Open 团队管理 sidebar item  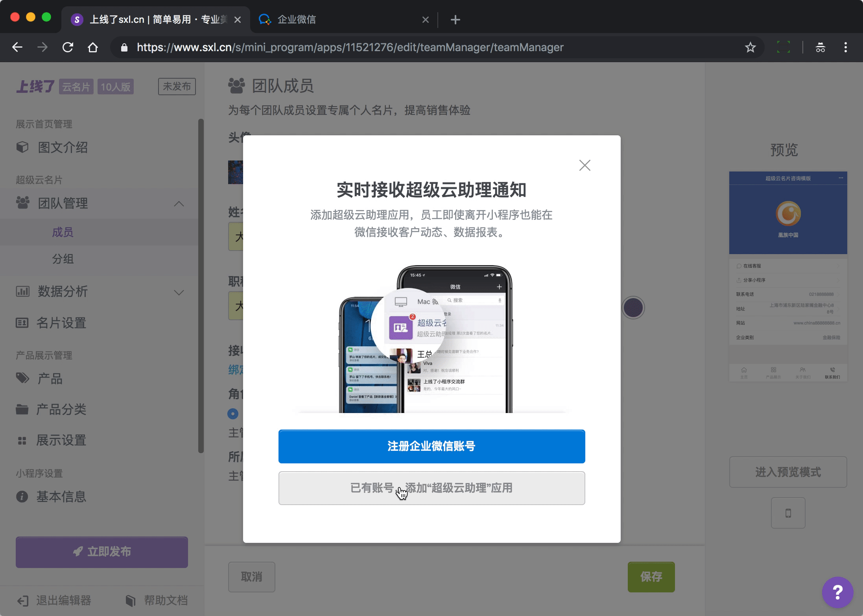click(x=52, y=203)
